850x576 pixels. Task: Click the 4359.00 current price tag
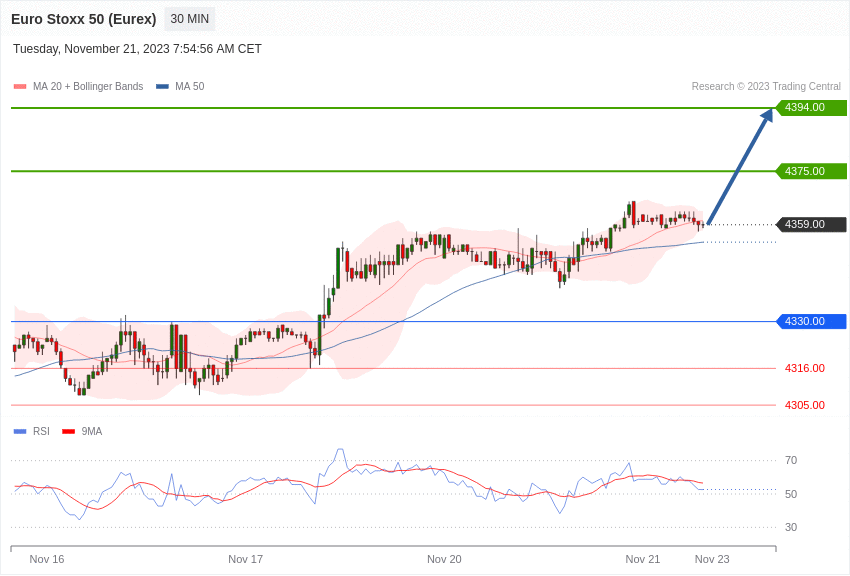[x=812, y=224]
